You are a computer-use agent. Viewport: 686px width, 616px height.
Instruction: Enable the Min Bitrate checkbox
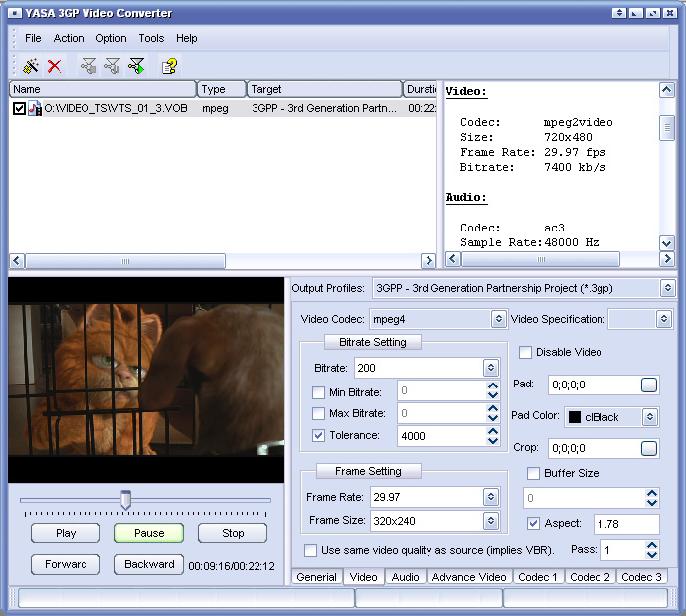point(318,392)
